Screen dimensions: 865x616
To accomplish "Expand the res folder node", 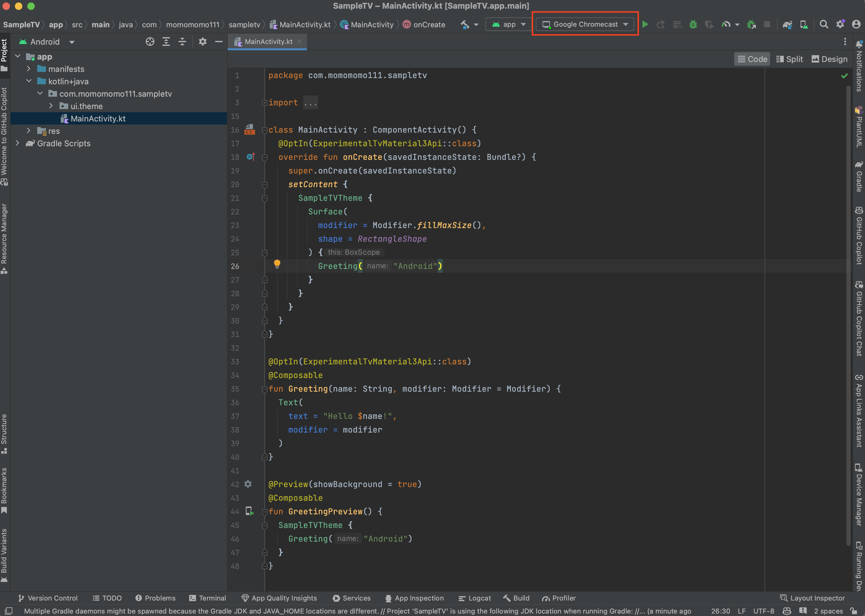I will coord(29,131).
